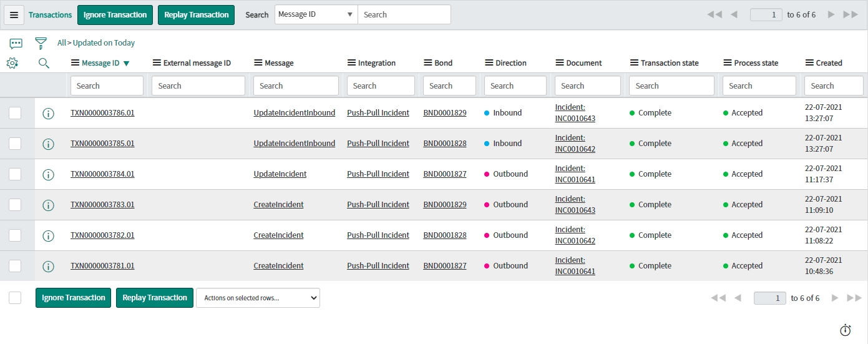This screenshot has width=868, height=344.
Task: Click the Integration column search field
Action: pos(381,86)
